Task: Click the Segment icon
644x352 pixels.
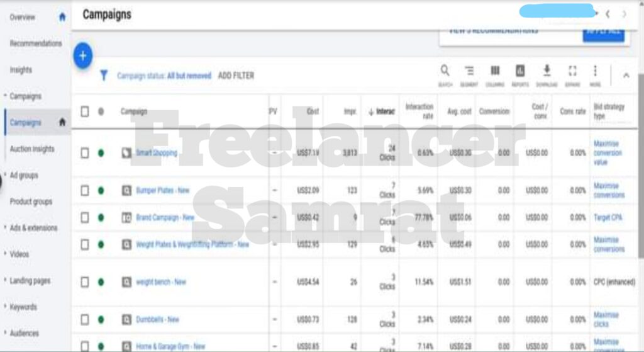Action: tap(469, 71)
